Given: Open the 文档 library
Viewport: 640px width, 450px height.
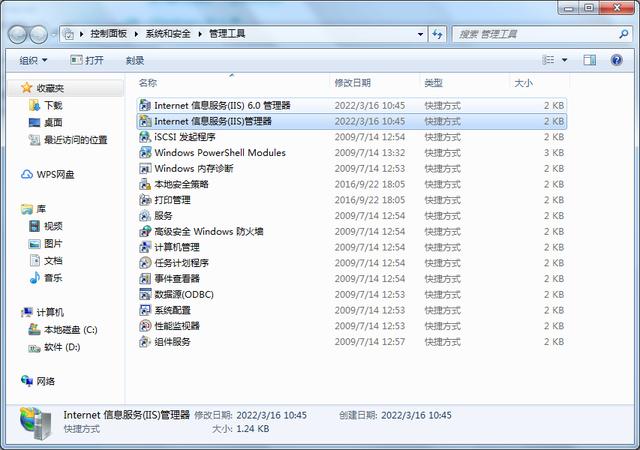Looking at the screenshot, I should [45, 261].
